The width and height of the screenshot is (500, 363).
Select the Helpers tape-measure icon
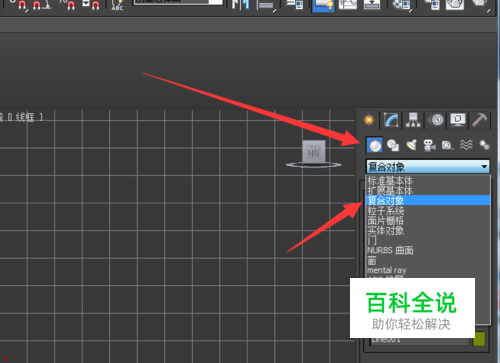(x=447, y=145)
